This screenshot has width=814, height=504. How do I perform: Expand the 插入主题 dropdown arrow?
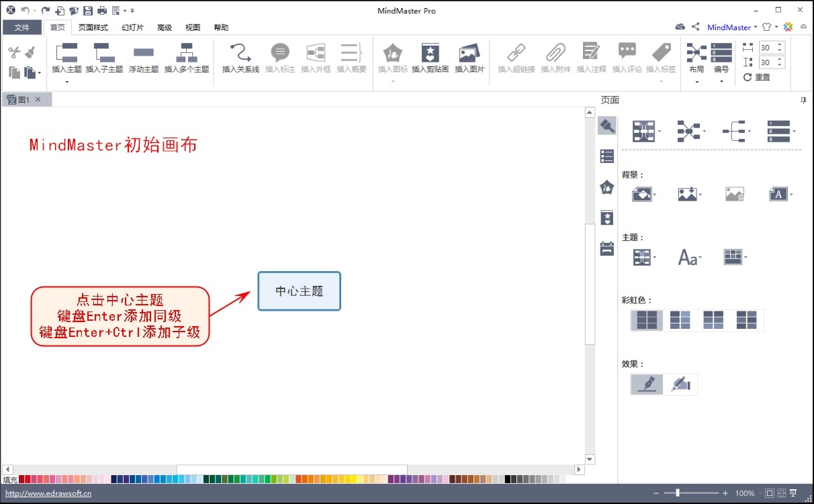tap(66, 82)
